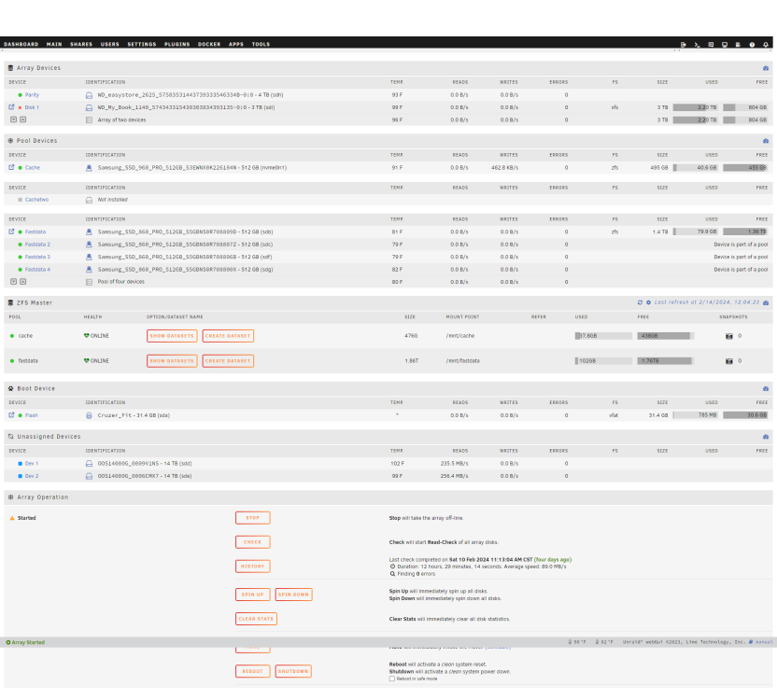Open the Boot Device section dashboard icon
Screen dimensions: 777x700
(766, 388)
